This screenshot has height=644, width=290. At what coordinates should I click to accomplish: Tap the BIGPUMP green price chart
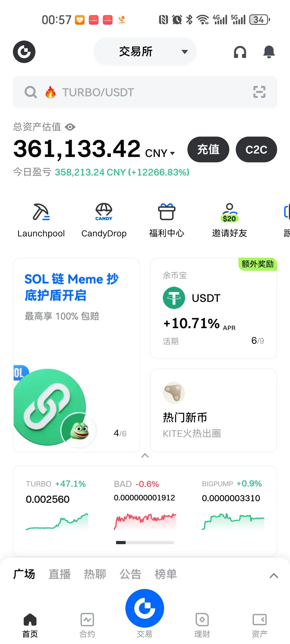[233, 522]
